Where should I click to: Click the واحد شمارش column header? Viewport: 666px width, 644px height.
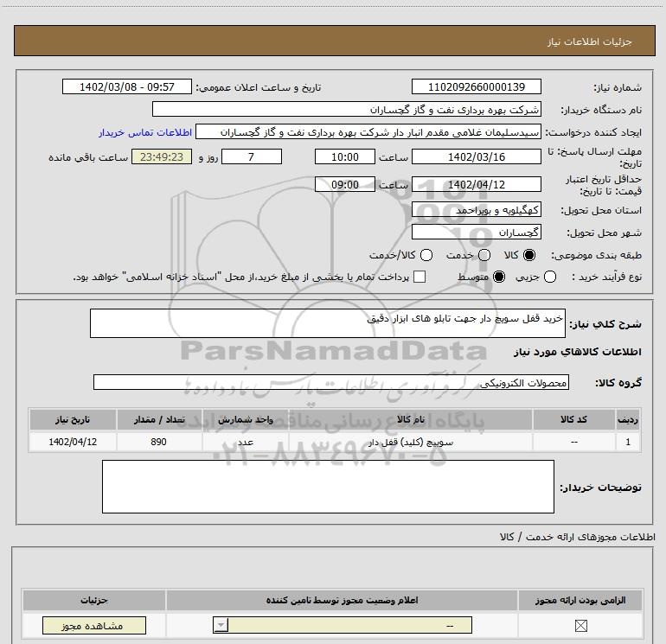(246, 419)
